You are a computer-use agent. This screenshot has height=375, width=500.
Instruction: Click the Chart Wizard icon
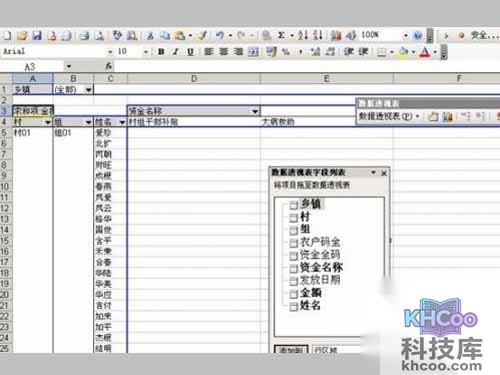336,35
